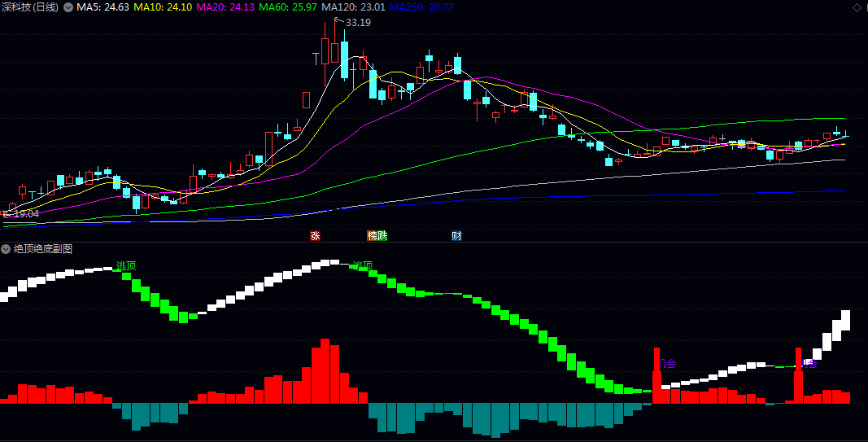This screenshot has height=442, width=868.
Task: Click the 33.19 high price label
Action: [358, 23]
